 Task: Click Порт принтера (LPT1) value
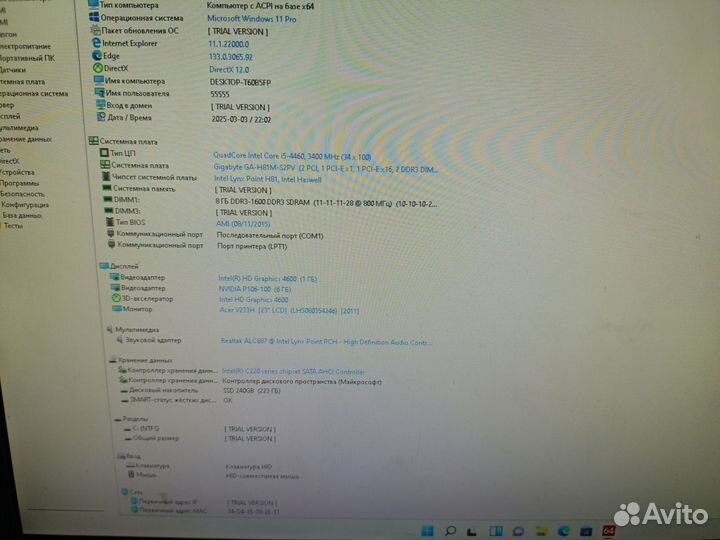[x=252, y=246]
